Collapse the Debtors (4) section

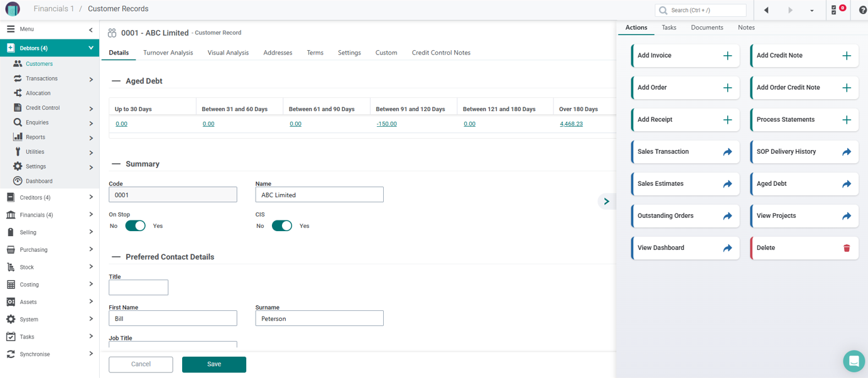tap(90, 48)
